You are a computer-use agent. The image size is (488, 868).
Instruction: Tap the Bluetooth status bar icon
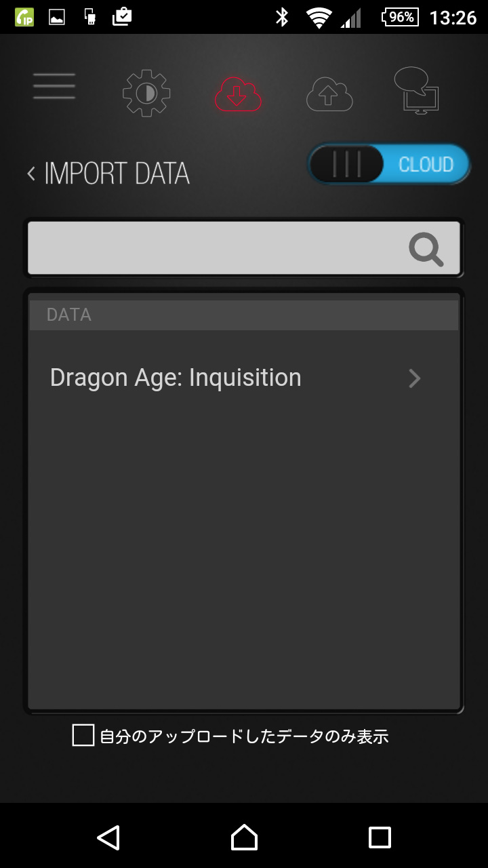tap(282, 17)
